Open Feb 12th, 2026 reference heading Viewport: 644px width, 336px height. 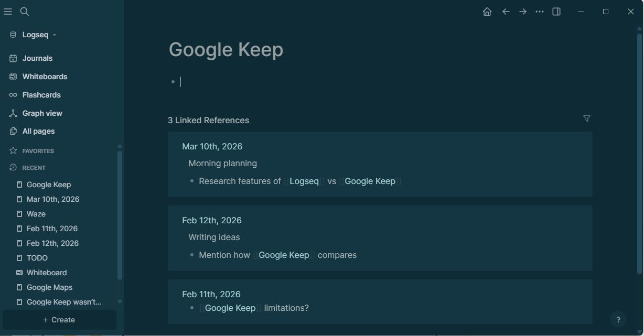(x=212, y=220)
